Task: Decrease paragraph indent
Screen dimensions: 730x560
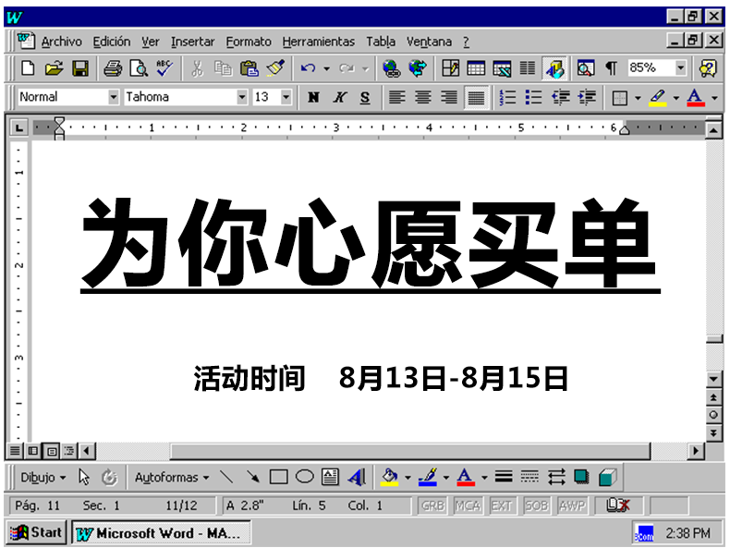Action: [x=561, y=97]
